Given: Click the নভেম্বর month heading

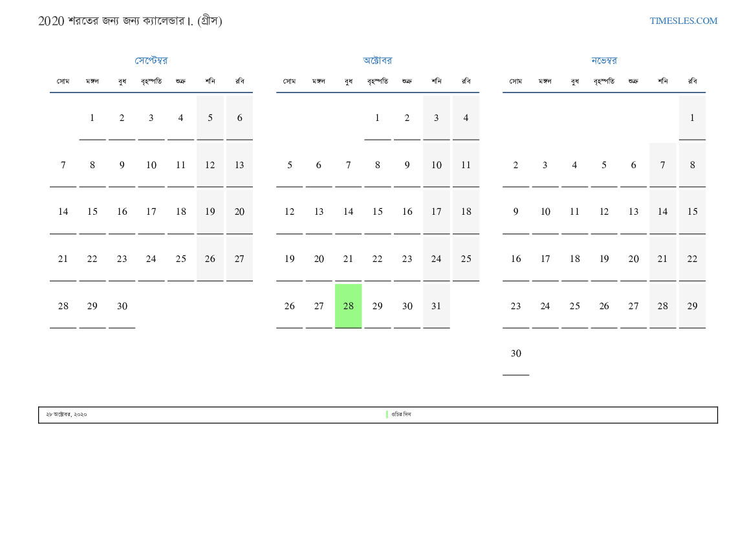Looking at the screenshot, I should (x=604, y=61).
